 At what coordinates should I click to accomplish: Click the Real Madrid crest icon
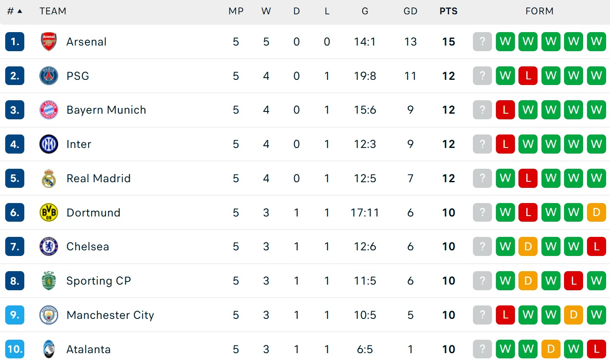click(49, 178)
